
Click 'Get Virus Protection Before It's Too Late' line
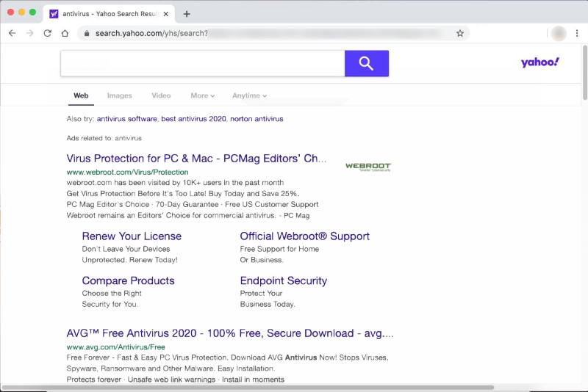pyautogui.click(x=182, y=194)
